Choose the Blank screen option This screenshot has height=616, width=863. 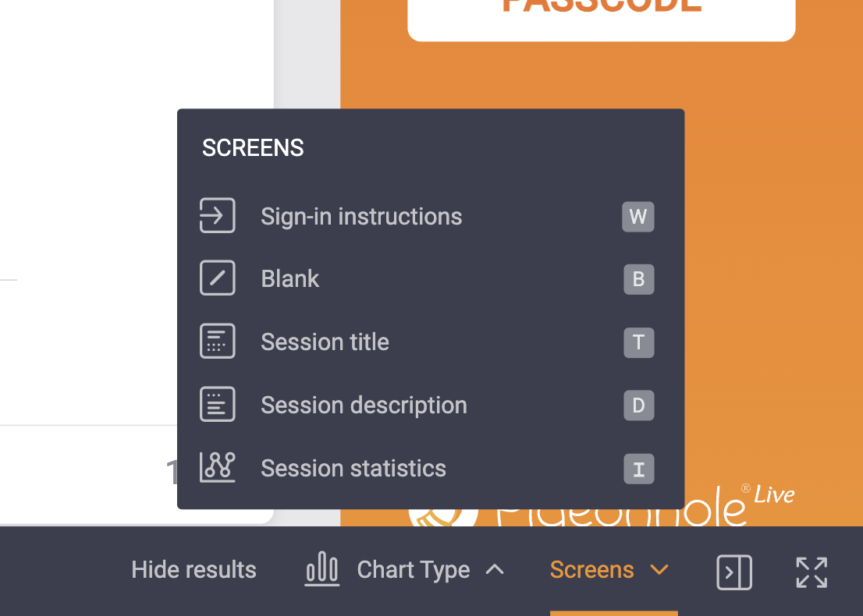(x=290, y=279)
